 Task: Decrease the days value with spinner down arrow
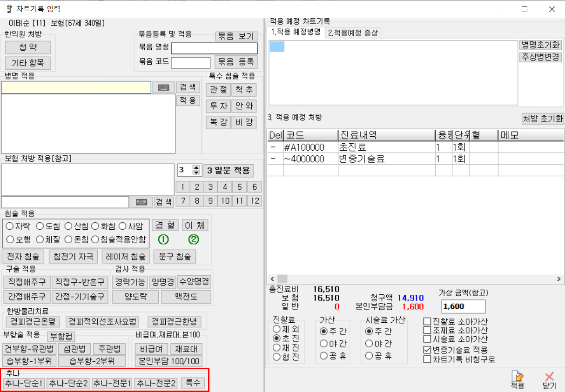(x=196, y=173)
